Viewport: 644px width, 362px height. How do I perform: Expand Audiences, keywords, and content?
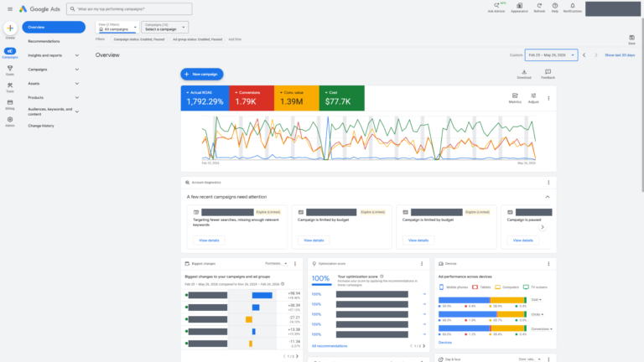(54, 111)
